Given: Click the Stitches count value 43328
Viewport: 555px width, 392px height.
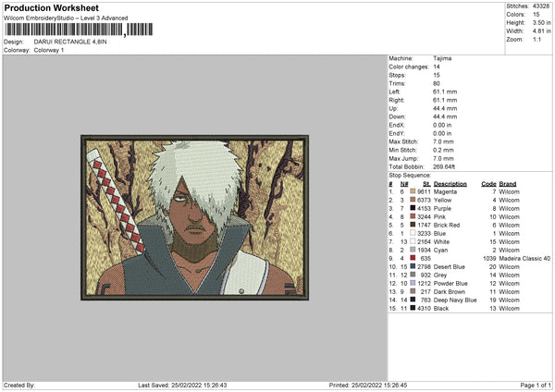Looking at the screenshot, I should point(541,5).
